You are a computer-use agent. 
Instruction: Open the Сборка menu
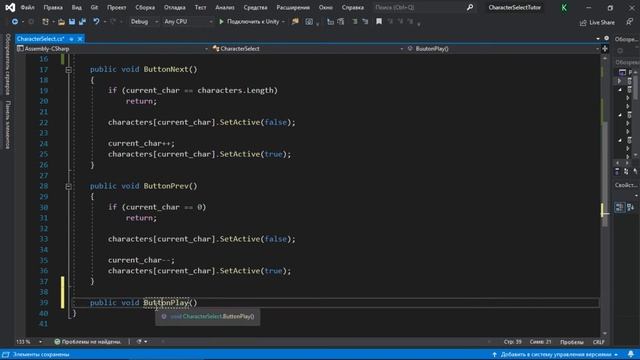145,7
